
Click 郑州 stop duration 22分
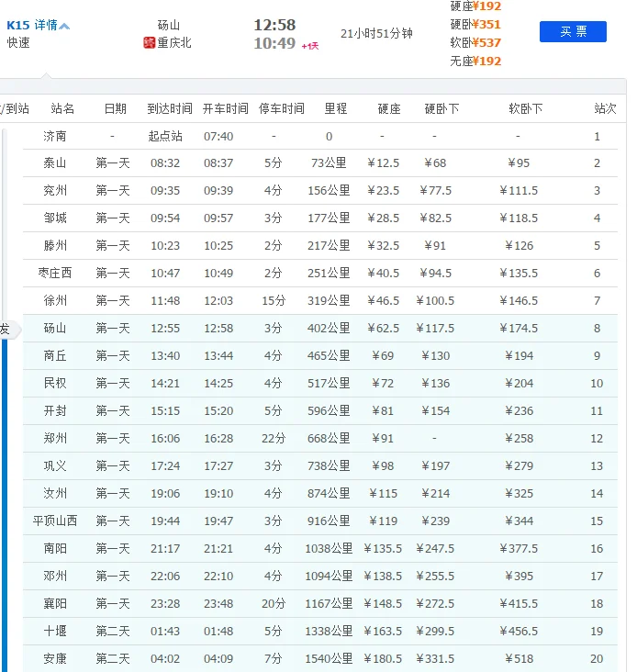click(274, 439)
